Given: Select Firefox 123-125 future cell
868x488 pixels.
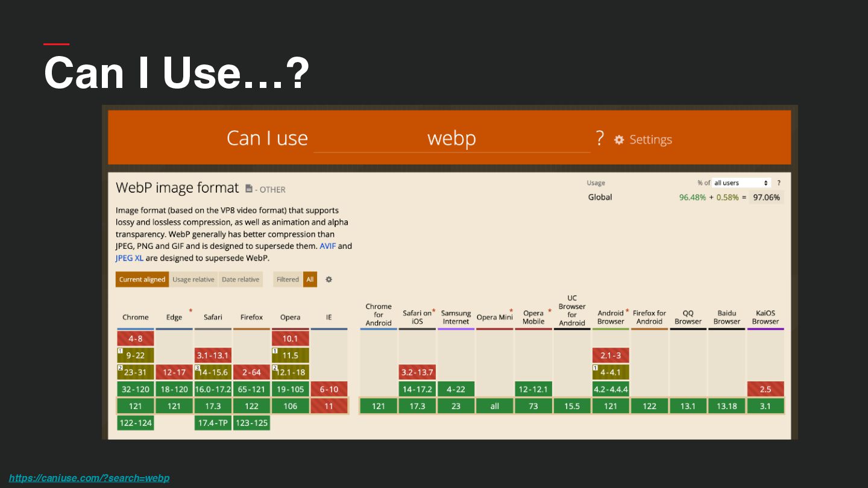Looking at the screenshot, I should [x=252, y=423].
